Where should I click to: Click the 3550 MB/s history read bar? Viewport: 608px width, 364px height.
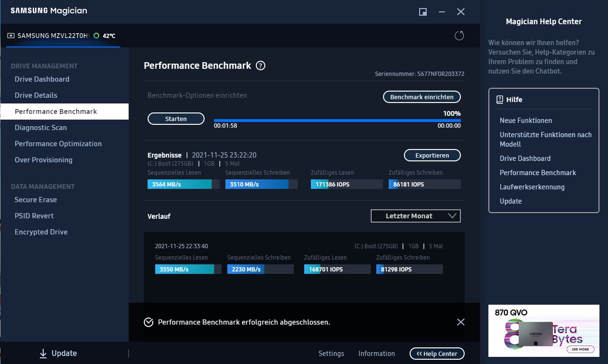(188, 269)
